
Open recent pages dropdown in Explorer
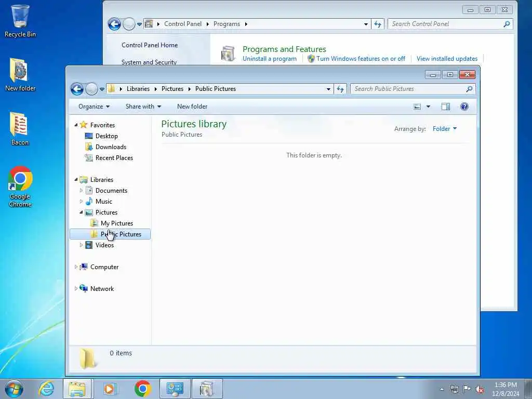(x=102, y=89)
